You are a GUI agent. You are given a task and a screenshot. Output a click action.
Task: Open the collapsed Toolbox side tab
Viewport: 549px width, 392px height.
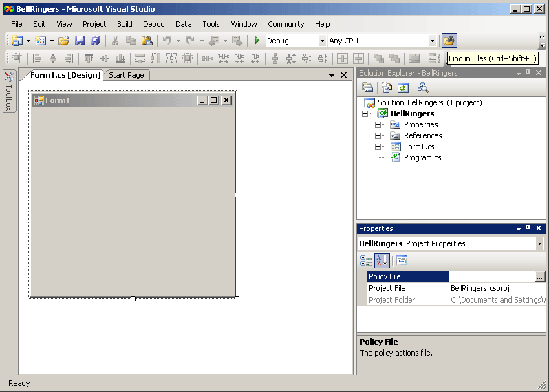(9, 91)
